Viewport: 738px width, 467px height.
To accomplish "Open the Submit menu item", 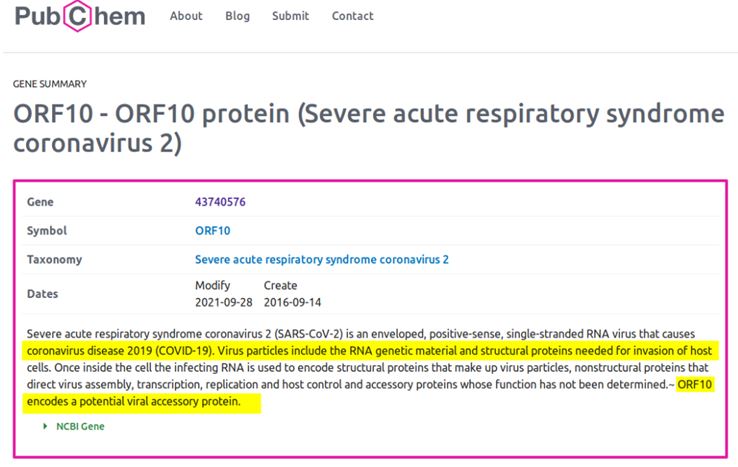I will (x=290, y=16).
